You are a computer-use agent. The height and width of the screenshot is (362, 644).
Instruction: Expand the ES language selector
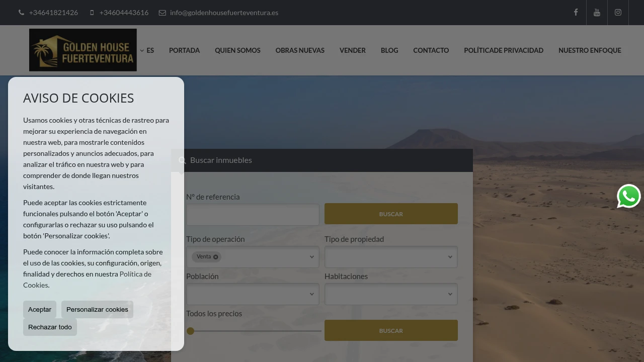tap(147, 50)
